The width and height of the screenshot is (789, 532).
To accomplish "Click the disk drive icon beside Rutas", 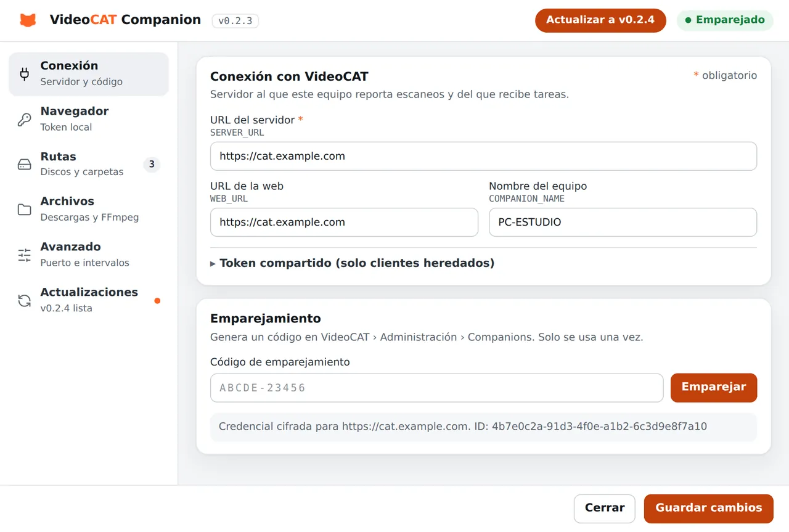I will [25, 165].
